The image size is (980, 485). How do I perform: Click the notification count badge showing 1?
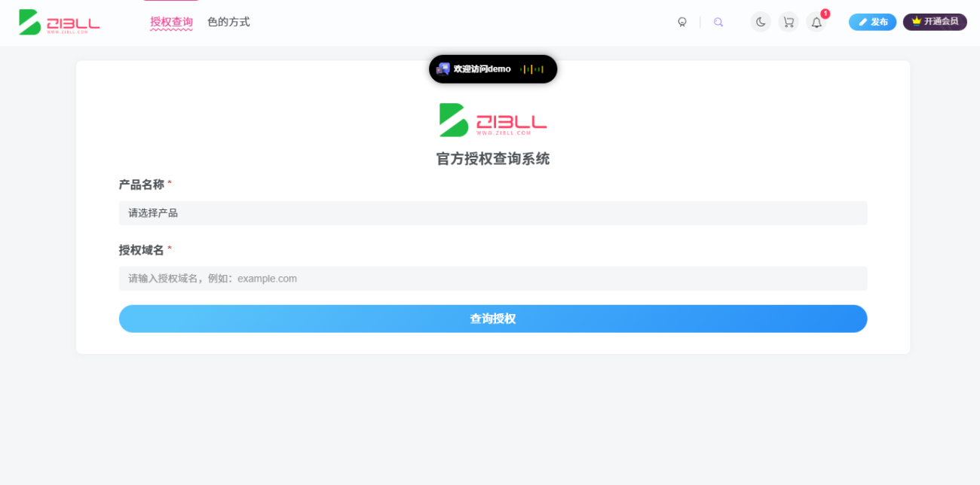click(825, 13)
